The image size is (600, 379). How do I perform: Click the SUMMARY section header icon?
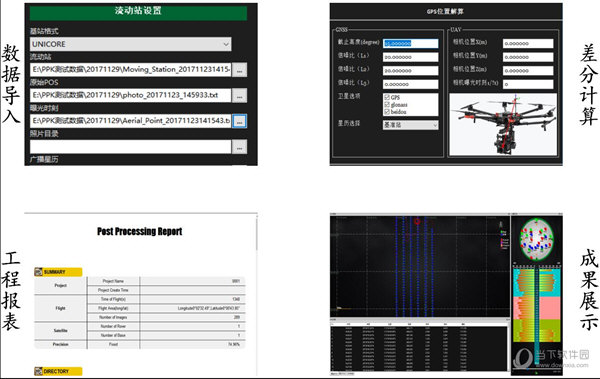(39, 272)
